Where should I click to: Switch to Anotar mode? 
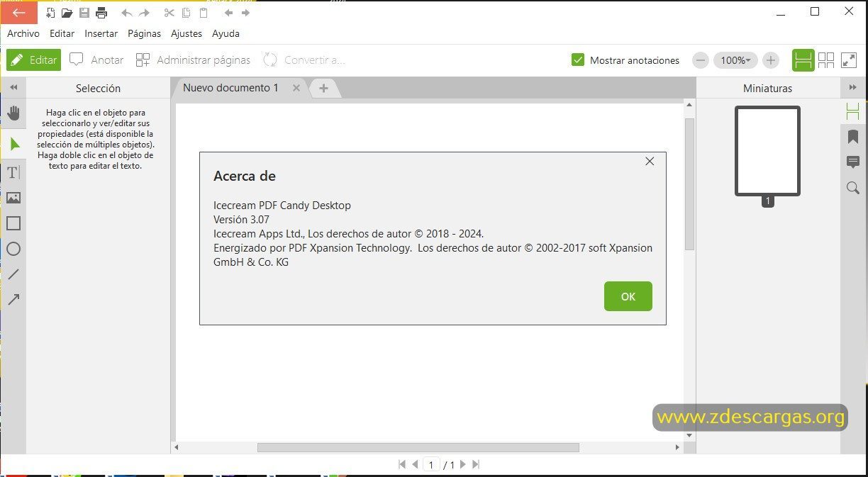tap(96, 60)
